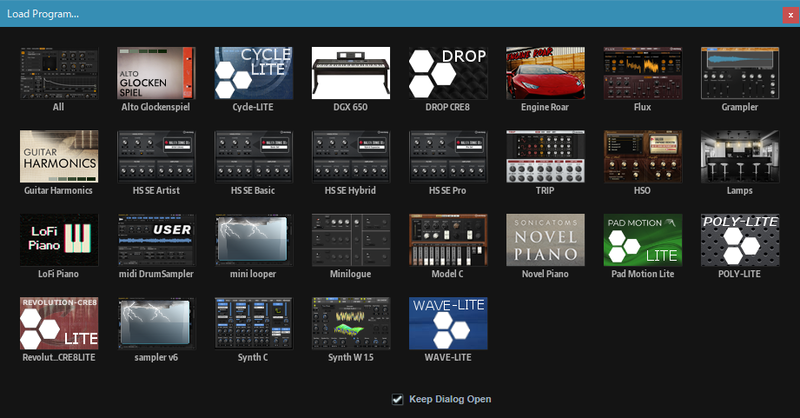Choose the LoFi Piano instrument
800x418 pixels.
(59, 240)
